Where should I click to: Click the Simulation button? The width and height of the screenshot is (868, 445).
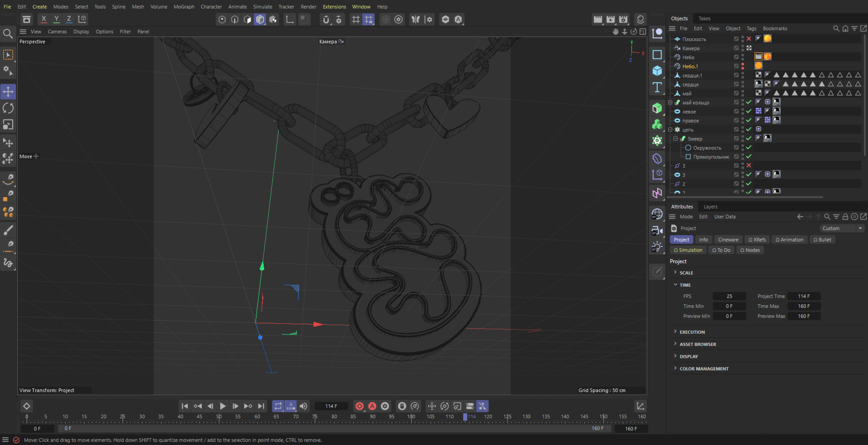(688, 250)
